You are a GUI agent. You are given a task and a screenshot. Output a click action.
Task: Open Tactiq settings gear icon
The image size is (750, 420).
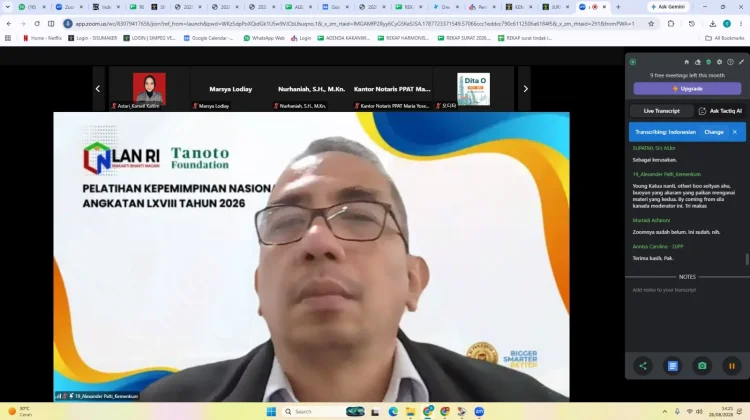[x=719, y=62]
